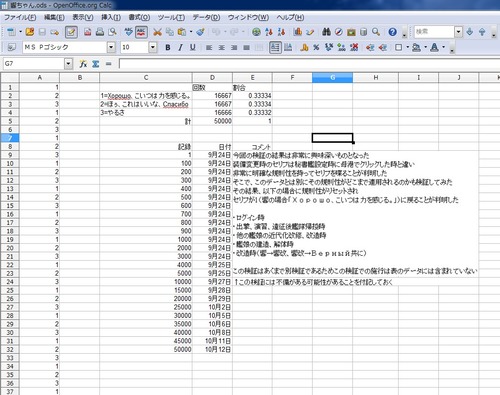Open the borders dropdown arrow
Image resolution: width=500 pixels, height=395 pixels.
(x=407, y=47)
